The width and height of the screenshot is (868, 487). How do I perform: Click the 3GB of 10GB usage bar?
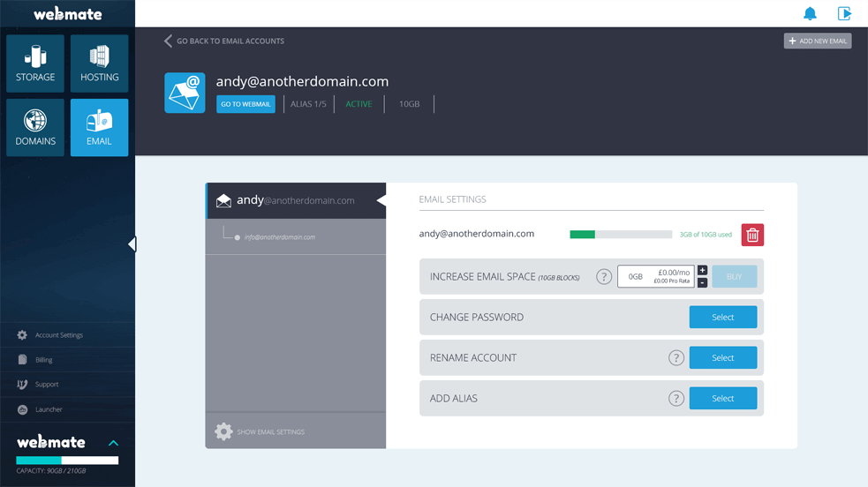coord(621,235)
